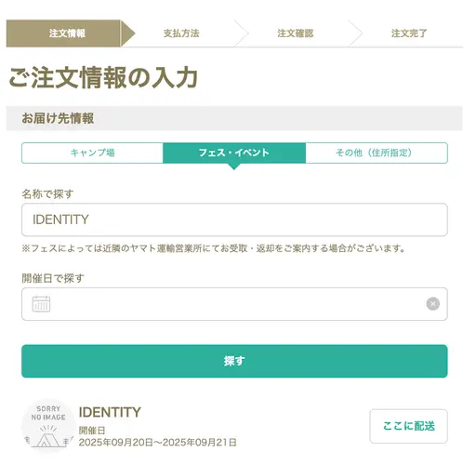Click the 注文完了 progress step

[x=409, y=33]
